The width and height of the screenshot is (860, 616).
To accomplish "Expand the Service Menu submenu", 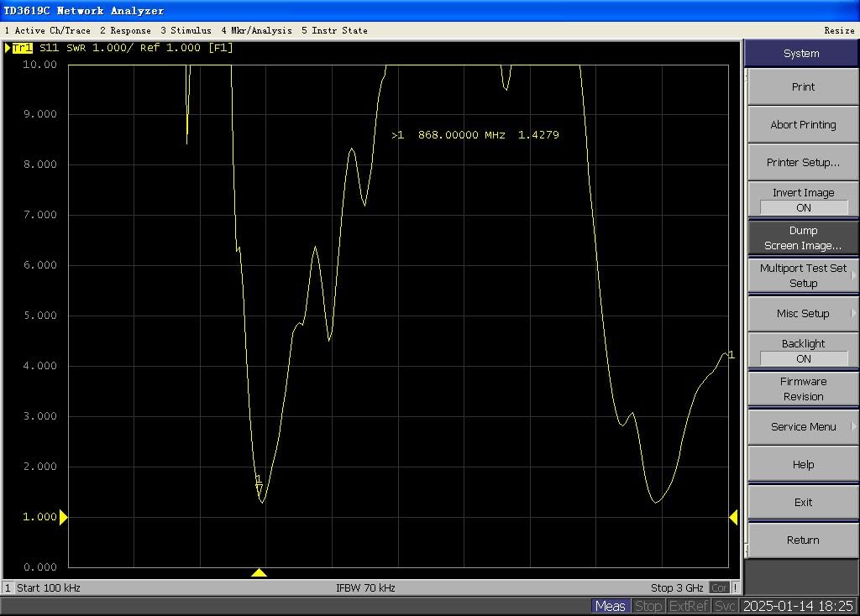I will (x=801, y=426).
